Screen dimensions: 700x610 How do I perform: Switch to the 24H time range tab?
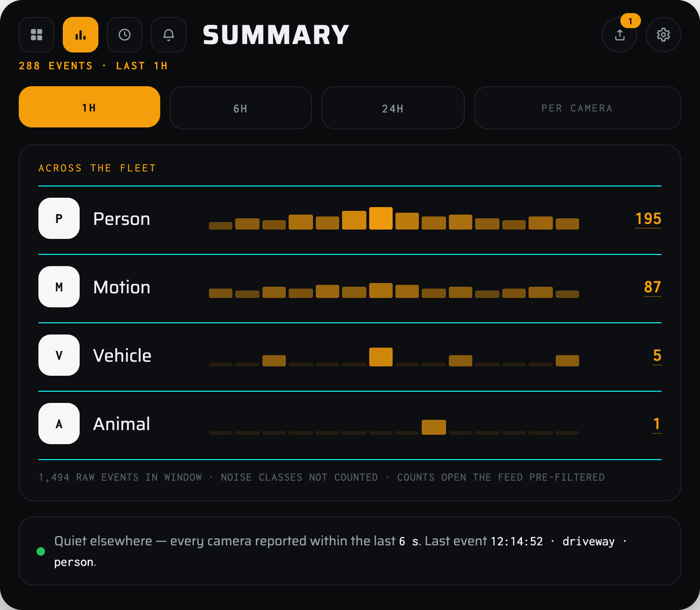pyautogui.click(x=393, y=108)
